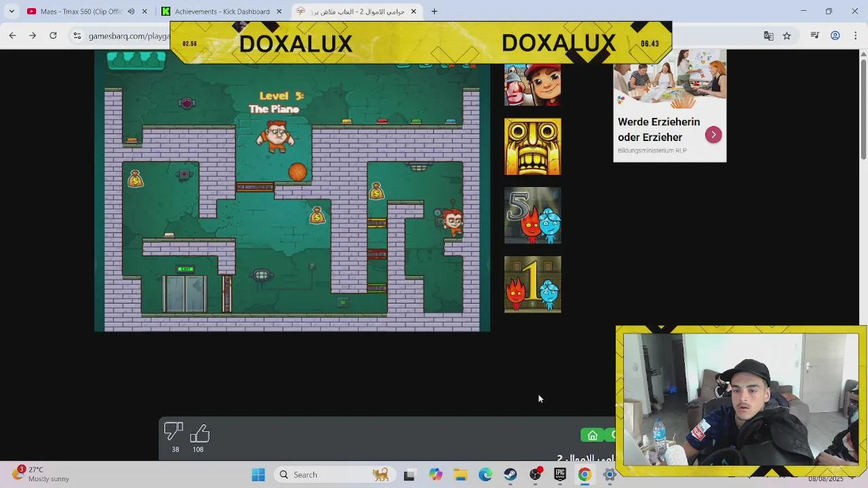Click the big orange prisoner character
This screenshot has width=868, height=488.
276,136
